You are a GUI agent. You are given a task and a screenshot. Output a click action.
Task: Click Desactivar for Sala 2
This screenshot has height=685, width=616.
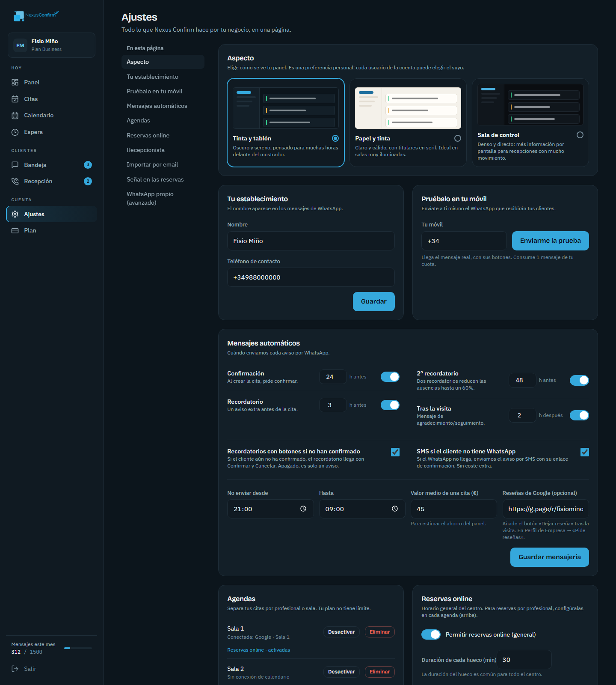tap(341, 672)
